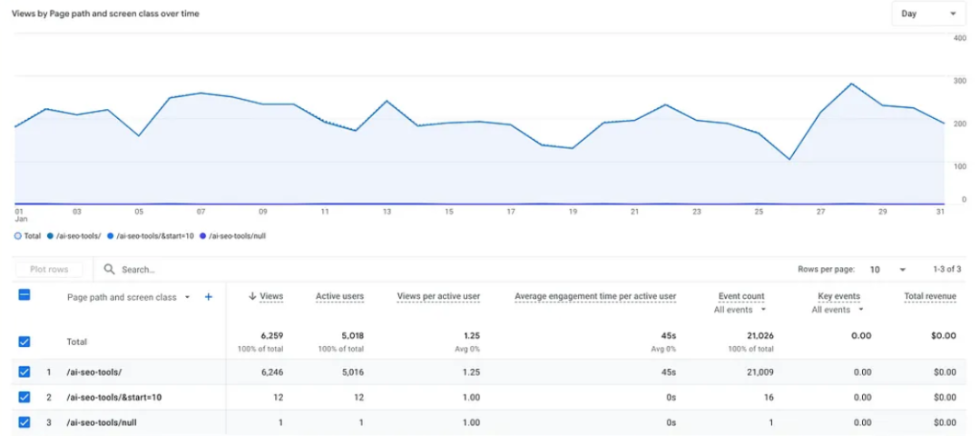Click the plus icon to add dimension
The width and height of the screenshot is (980, 436).
(208, 297)
